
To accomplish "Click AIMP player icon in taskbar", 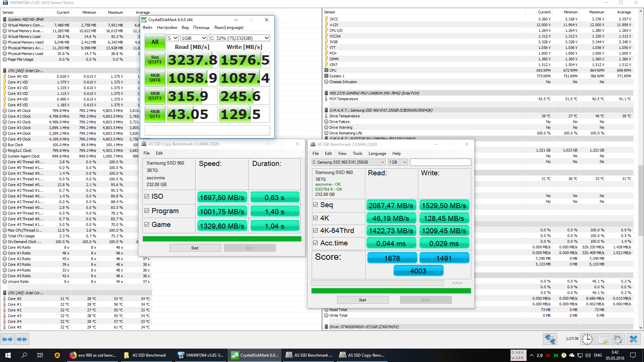I will pyautogui.click(x=57, y=355).
